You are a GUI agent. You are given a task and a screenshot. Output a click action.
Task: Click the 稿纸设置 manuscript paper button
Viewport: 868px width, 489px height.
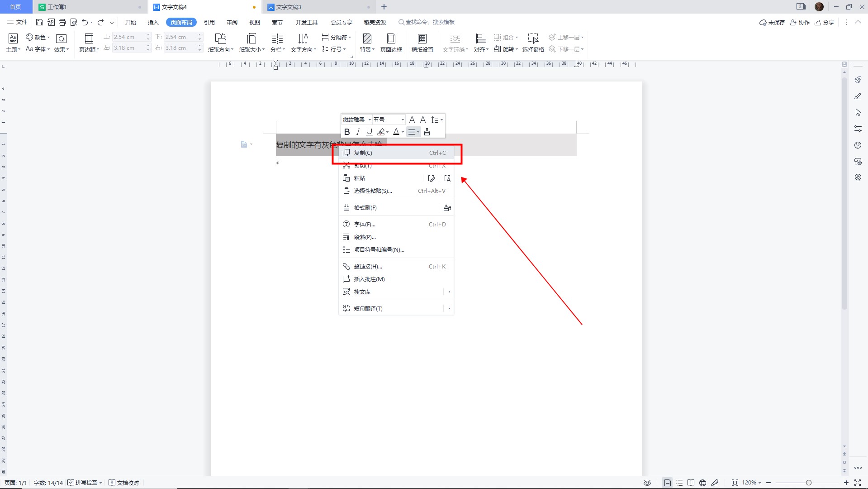(422, 43)
